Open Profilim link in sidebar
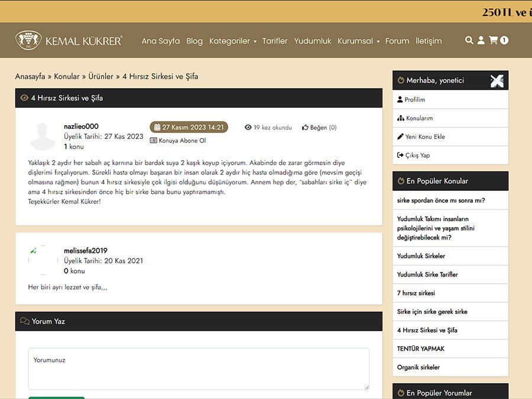This screenshot has height=399, width=532. [414, 99]
